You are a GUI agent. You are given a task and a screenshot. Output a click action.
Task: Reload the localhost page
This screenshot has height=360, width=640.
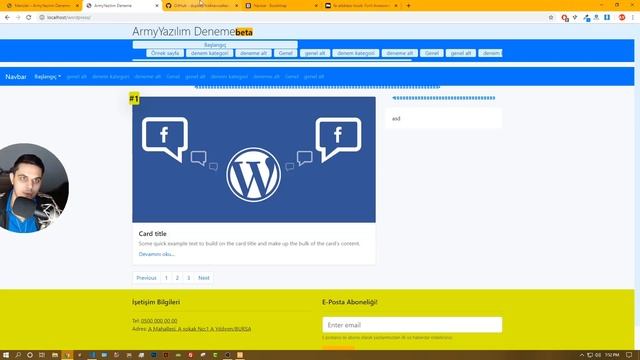click(x=29, y=18)
